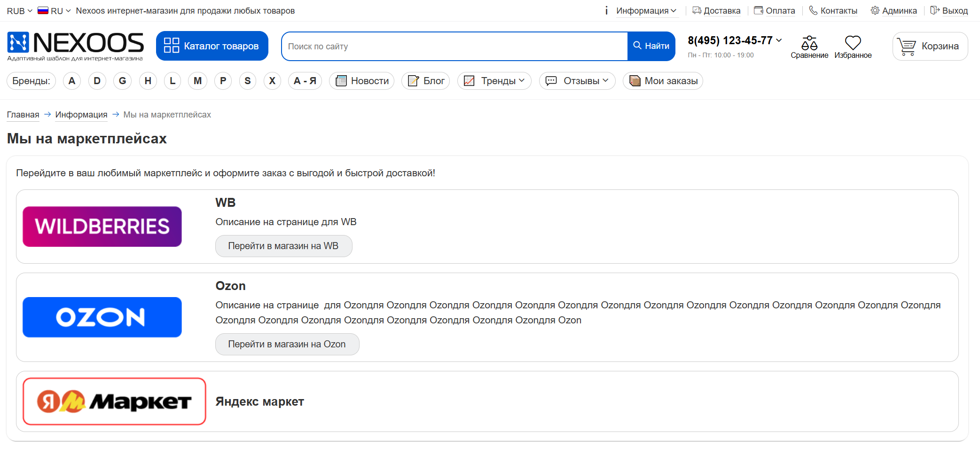Open Контакты link
The height and width of the screenshot is (455, 980).
pyautogui.click(x=833, y=11)
